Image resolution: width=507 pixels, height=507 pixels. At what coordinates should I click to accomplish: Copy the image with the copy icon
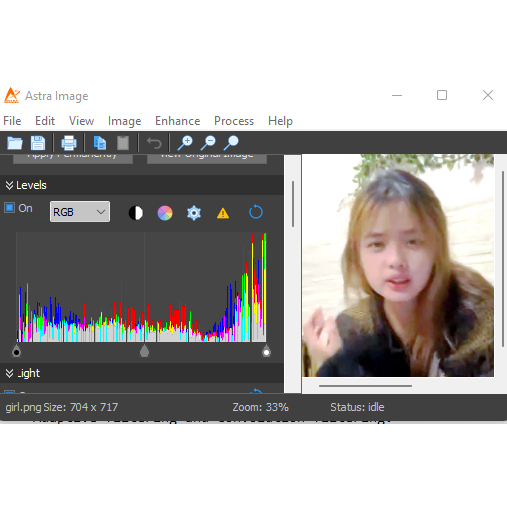[100, 143]
